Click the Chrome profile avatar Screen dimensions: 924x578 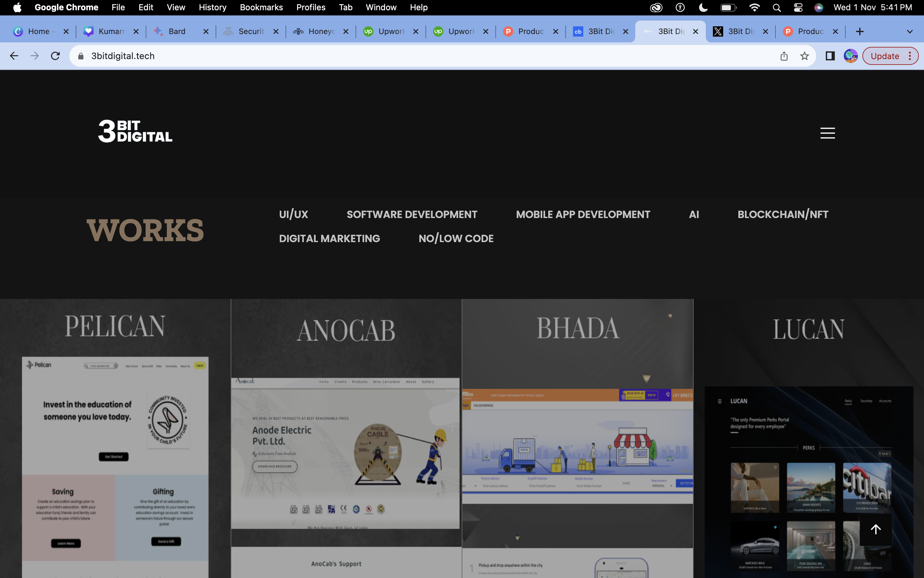point(850,56)
